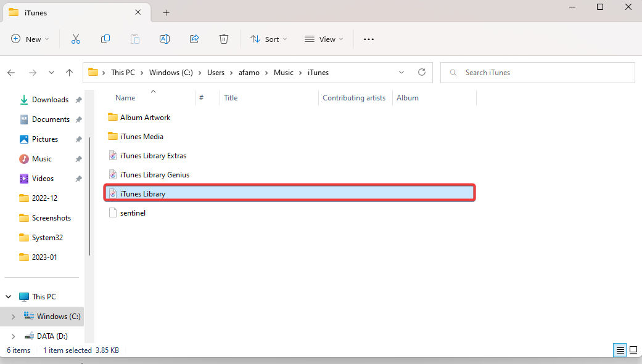This screenshot has width=642, height=364.
Task: Switch to large thumbnails view icon
Action: coord(633,350)
